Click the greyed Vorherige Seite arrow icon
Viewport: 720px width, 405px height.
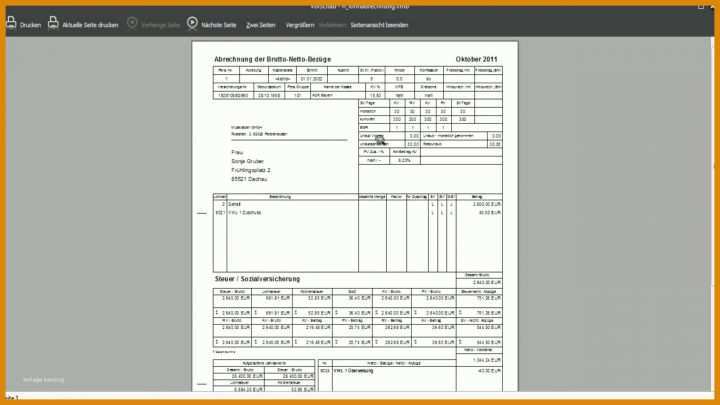click(132, 23)
